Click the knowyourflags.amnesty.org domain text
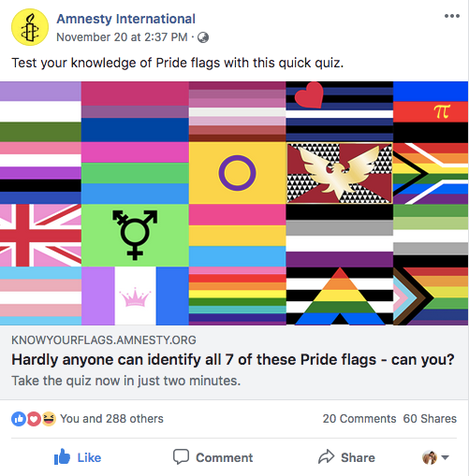469x476 pixels. coord(104,339)
